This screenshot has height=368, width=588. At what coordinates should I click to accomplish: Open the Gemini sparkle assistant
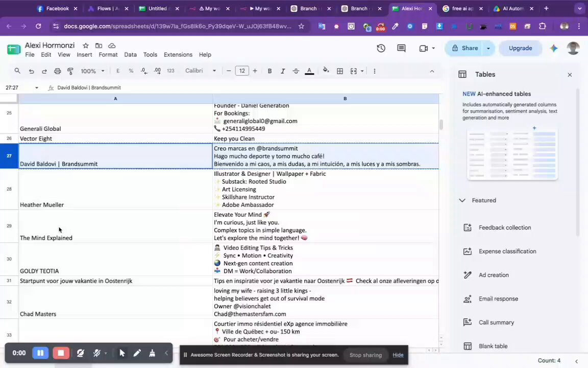click(x=553, y=48)
